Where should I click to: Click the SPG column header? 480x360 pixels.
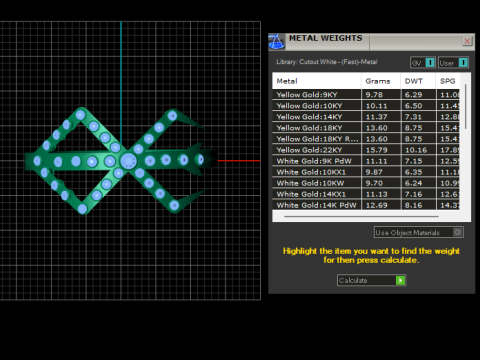coord(448,81)
